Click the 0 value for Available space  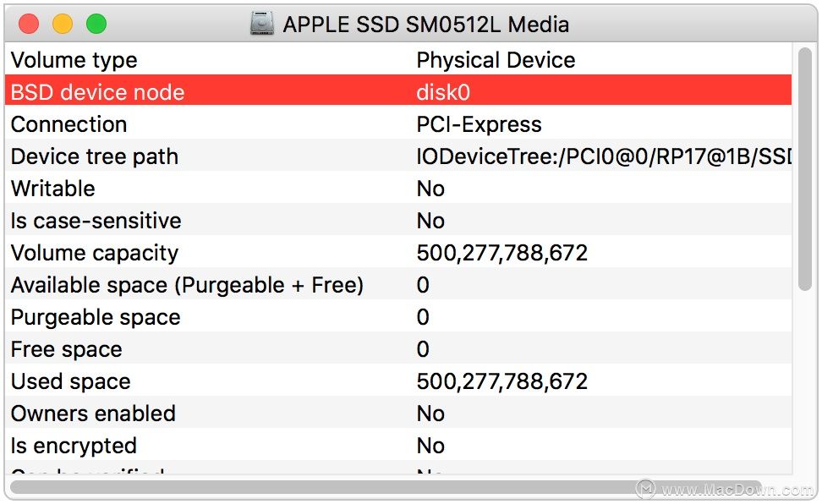tap(423, 285)
